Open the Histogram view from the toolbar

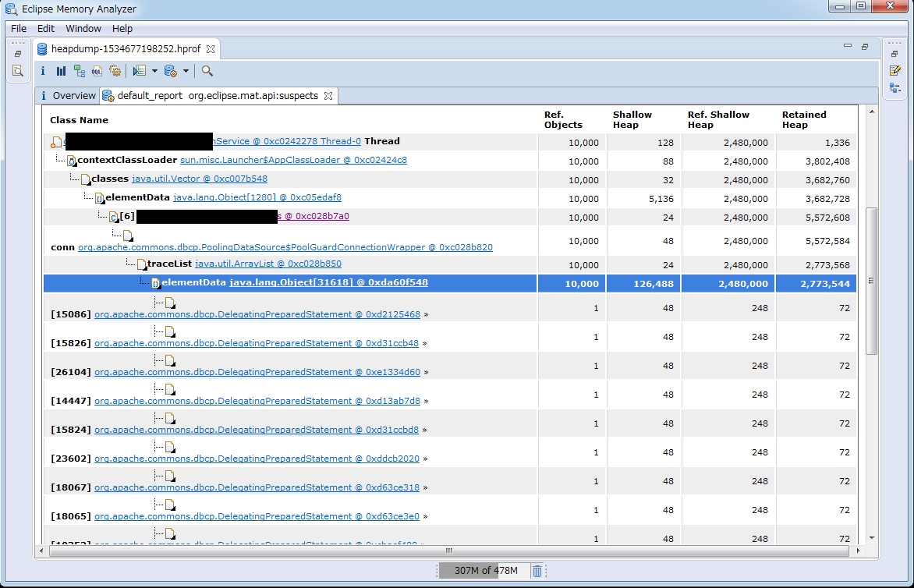click(61, 71)
